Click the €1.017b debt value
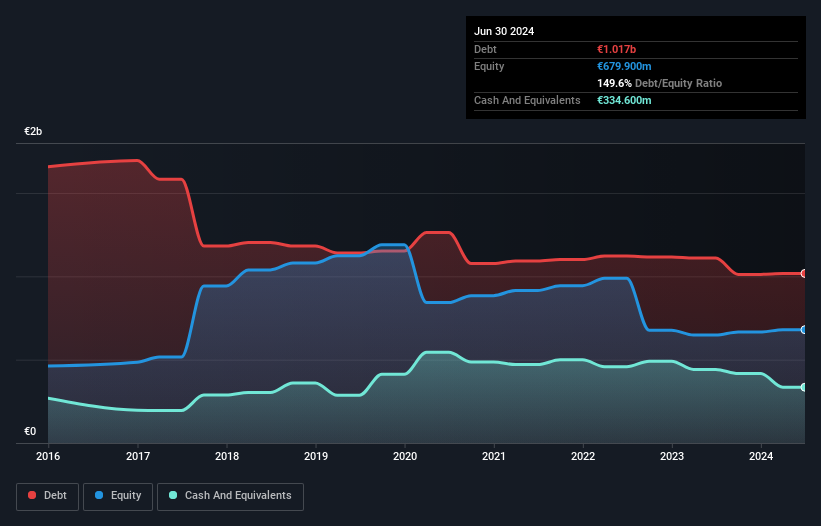Screen dimensions: 821x526 coord(616,49)
